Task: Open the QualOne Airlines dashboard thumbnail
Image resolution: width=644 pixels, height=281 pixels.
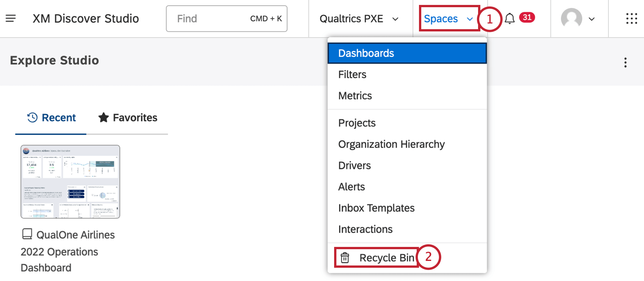Action: [x=70, y=182]
